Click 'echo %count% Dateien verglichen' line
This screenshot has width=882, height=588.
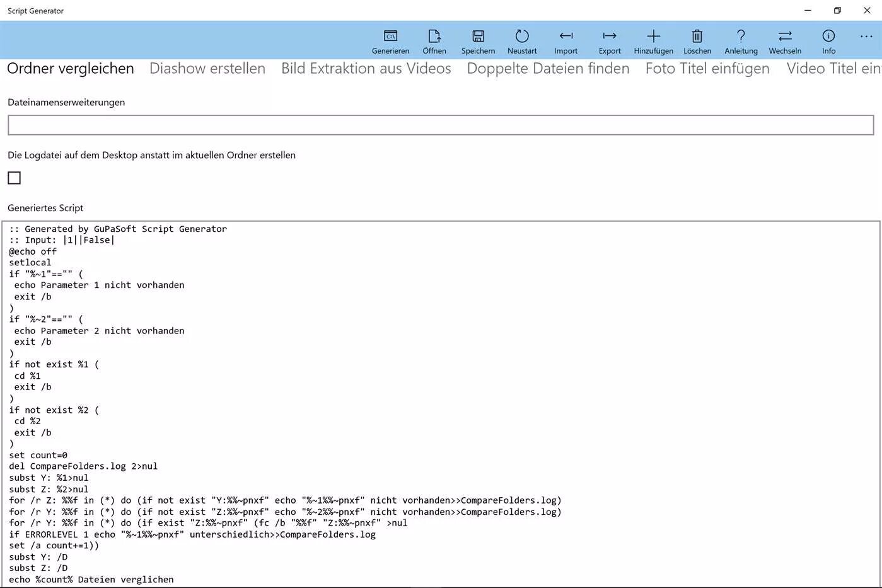coord(91,580)
